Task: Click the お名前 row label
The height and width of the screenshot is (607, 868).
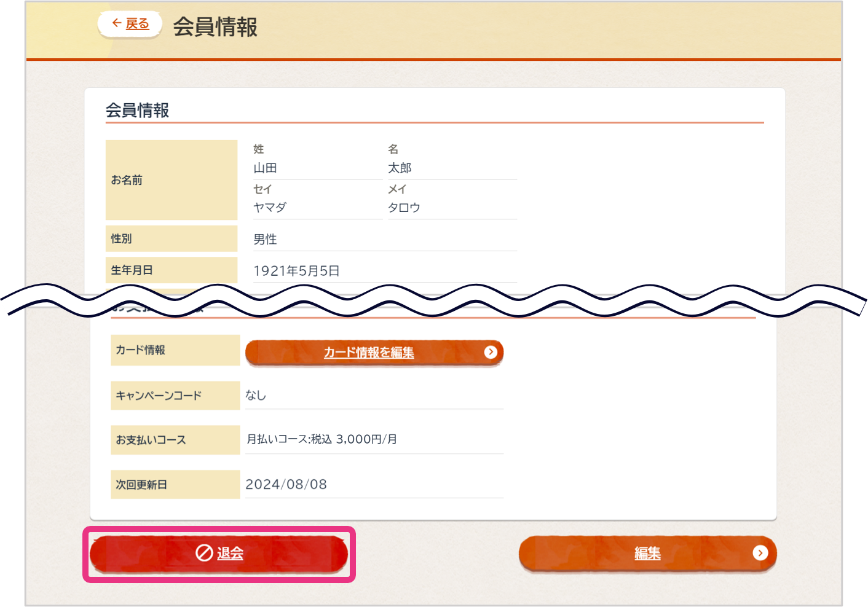Action: 127,180
